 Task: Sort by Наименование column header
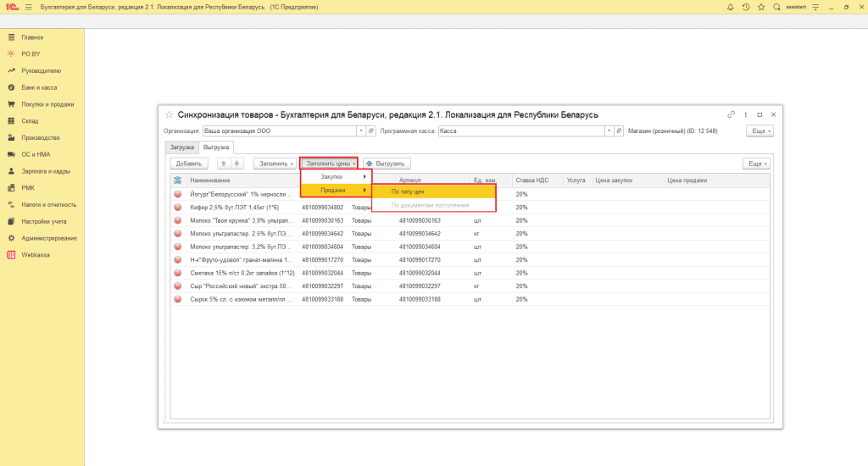tap(242, 180)
